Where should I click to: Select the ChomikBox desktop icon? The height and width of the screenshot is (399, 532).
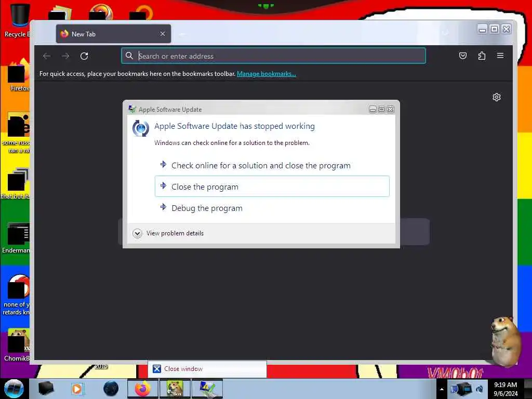coord(17,345)
